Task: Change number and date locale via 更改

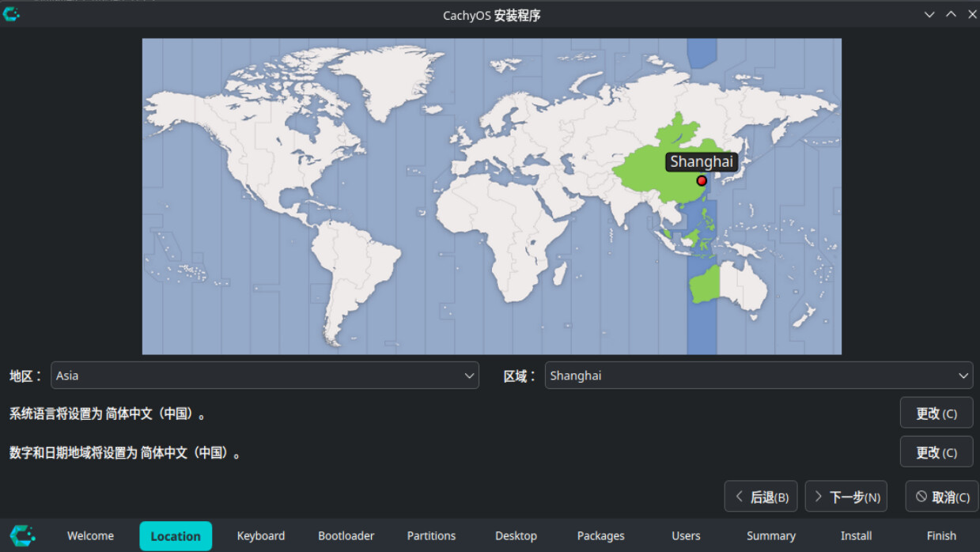Action: [x=936, y=452]
